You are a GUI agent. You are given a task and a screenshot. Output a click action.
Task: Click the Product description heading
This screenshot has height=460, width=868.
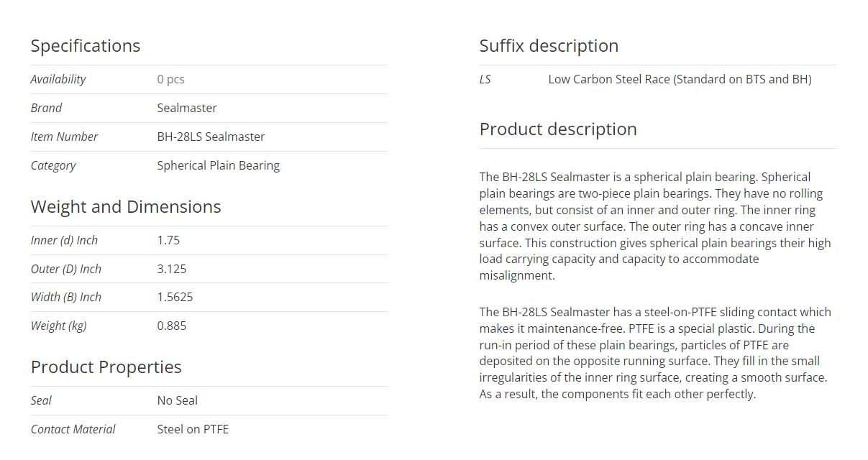[558, 129]
